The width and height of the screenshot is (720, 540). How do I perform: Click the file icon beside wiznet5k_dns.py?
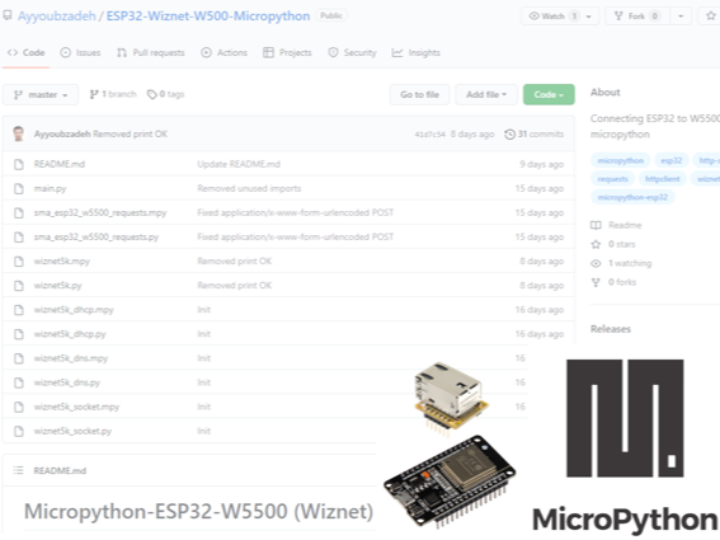click(x=19, y=383)
